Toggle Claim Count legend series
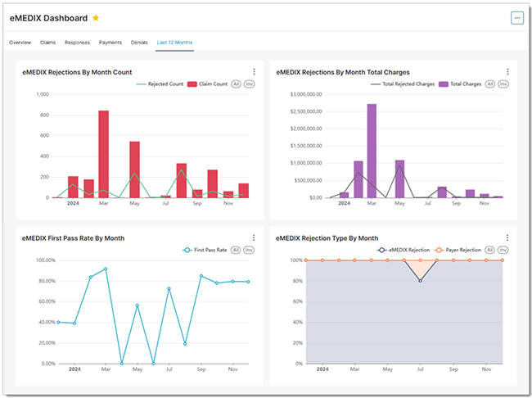The width and height of the screenshot is (532, 398). 207,84
